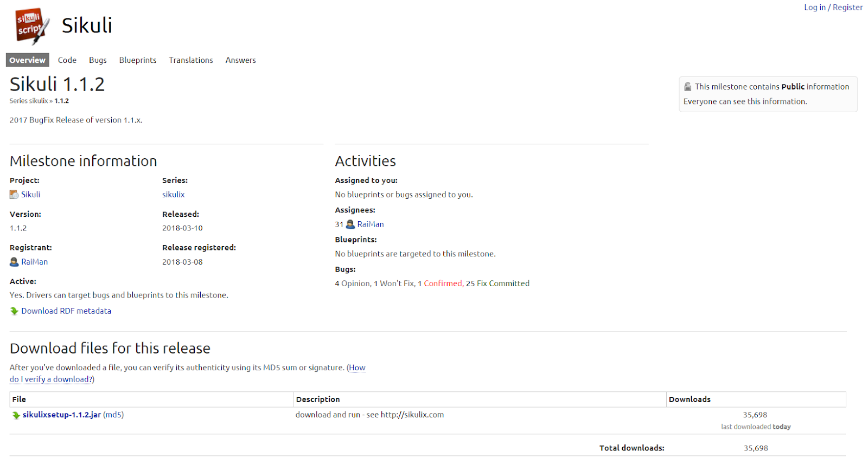The height and width of the screenshot is (464, 868).
Task: Click the Log in / Register link
Action: (x=833, y=7)
